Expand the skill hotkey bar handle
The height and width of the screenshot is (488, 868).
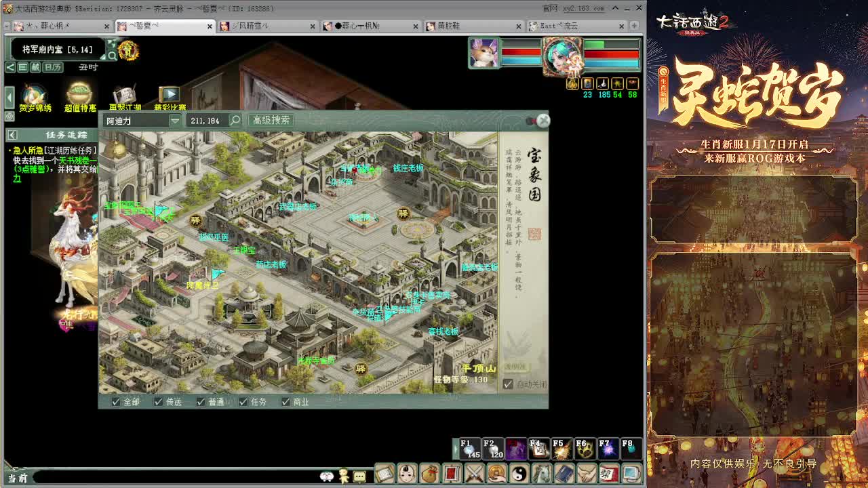click(456, 449)
